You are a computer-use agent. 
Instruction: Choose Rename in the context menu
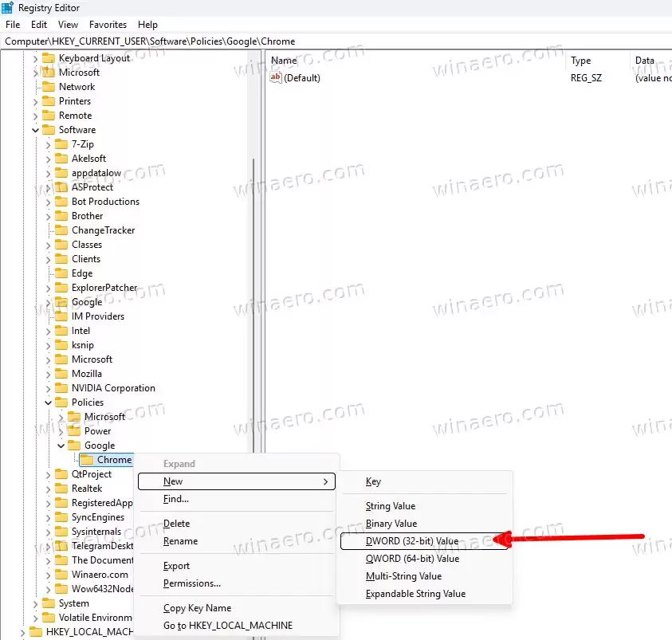click(x=237, y=541)
